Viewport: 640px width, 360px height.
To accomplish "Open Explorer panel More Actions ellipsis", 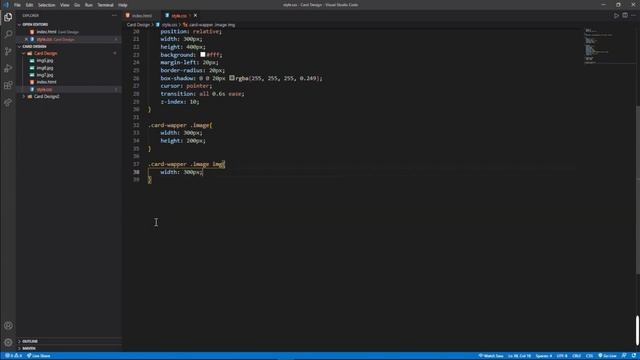I will [114, 16].
